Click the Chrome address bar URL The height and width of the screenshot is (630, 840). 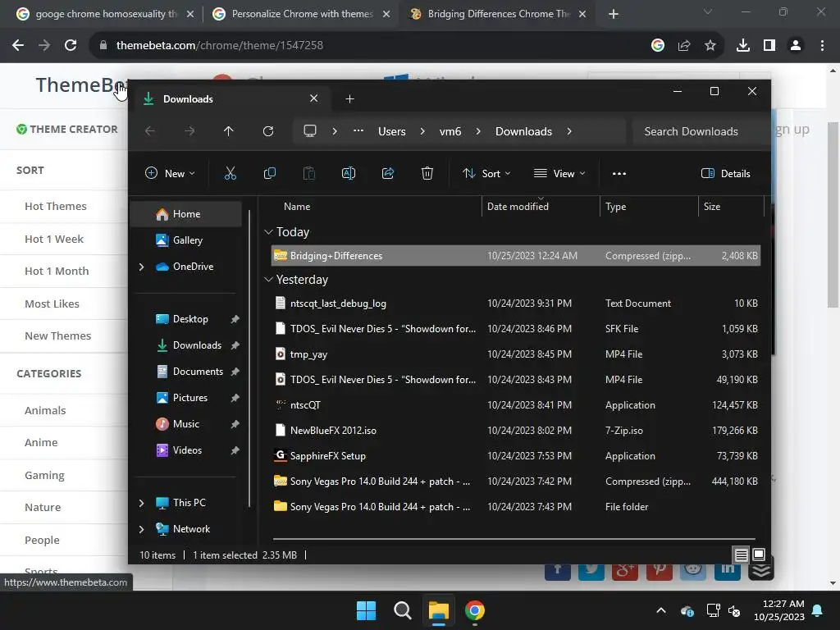[x=220, y=46]
